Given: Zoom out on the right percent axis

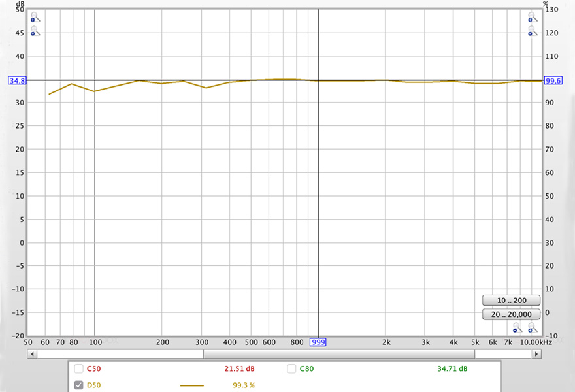Looking at the screenshot, I should coord(533,31).
